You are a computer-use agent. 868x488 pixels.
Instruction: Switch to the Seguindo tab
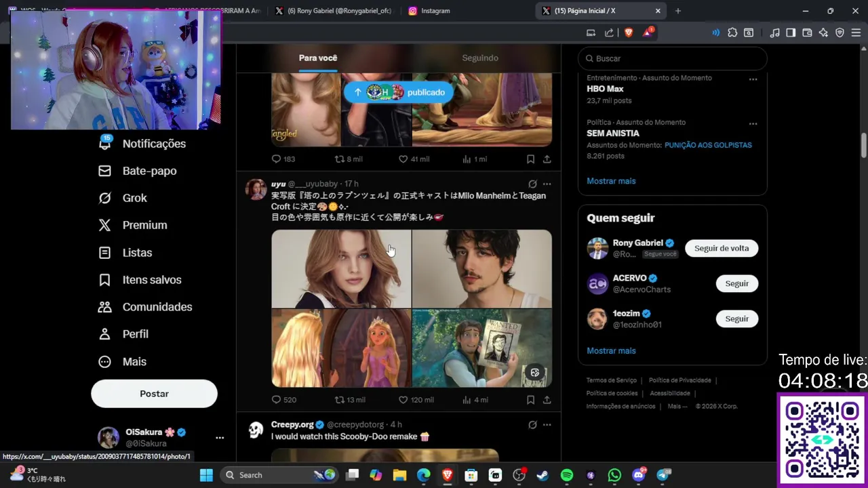(480, 58)
